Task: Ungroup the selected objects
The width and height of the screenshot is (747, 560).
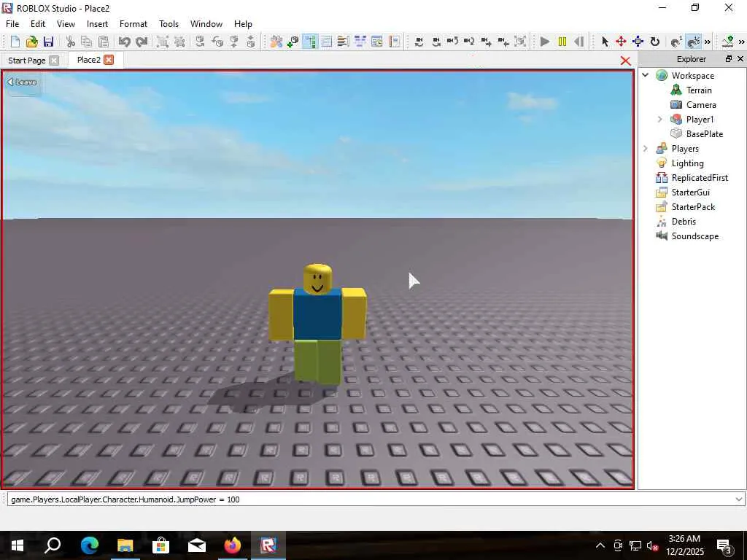Action: pyautogui.click(x=179, y=42)
